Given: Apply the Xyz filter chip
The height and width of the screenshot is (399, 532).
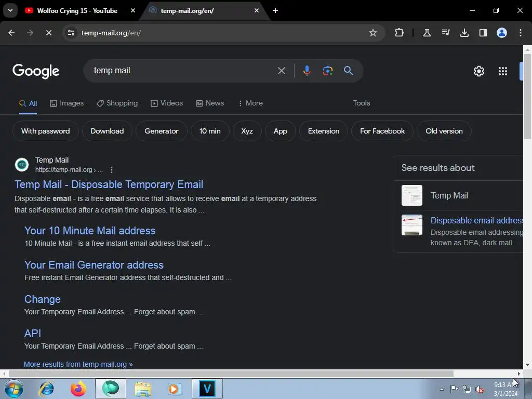Looking at the screenshot, I should pyautogui.click(x=247, y=131).
